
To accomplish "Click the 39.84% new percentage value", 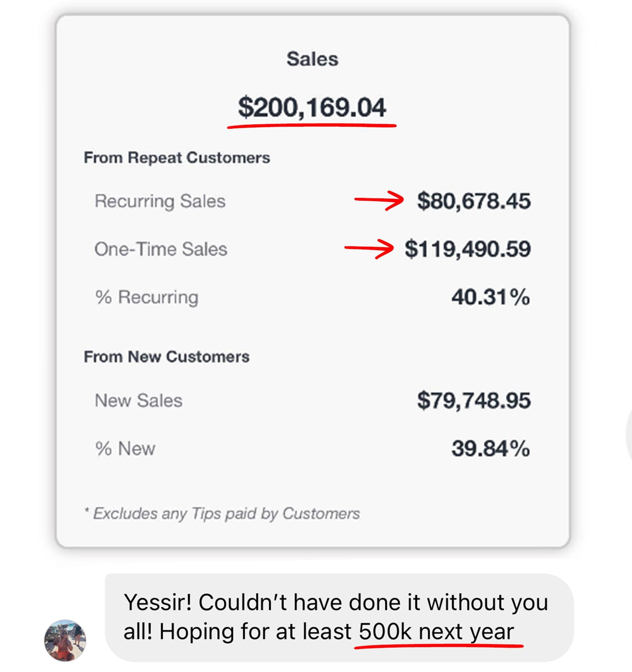I will coord(491,449).
